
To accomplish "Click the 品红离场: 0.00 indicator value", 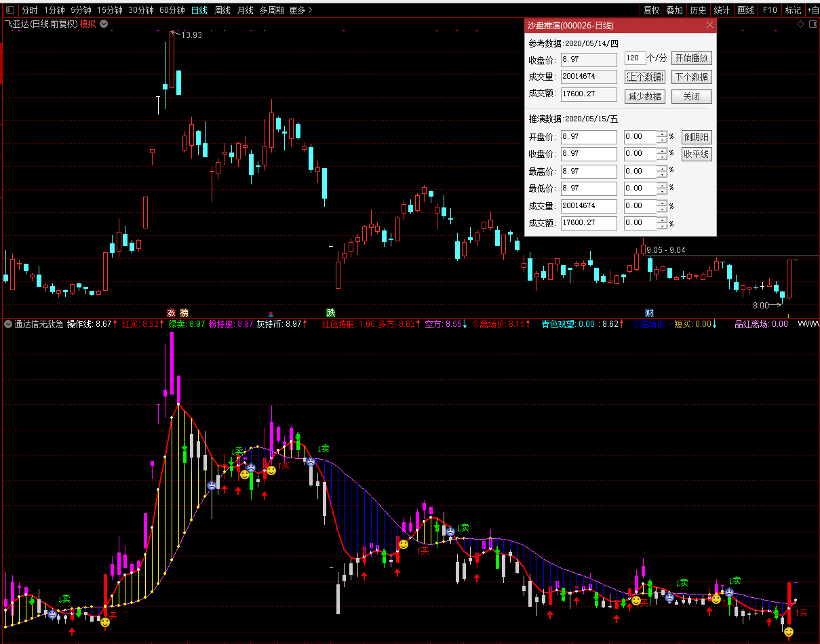I will tap(762, 324).
